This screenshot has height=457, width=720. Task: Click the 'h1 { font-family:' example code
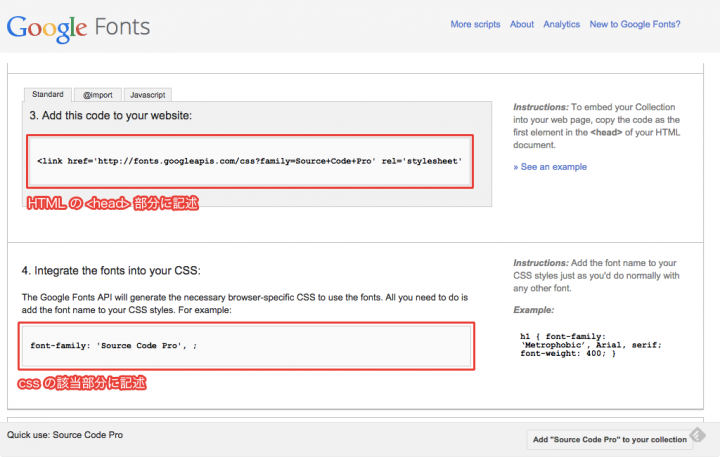click(x=591, y=345)
